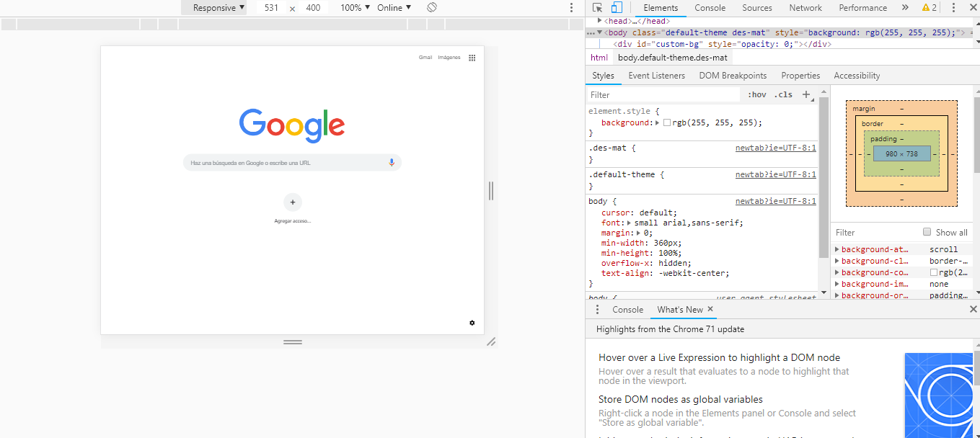This screenshot has height=438, width=980.
Task: Open device toolbar more options menu
Action: (571, 8)
